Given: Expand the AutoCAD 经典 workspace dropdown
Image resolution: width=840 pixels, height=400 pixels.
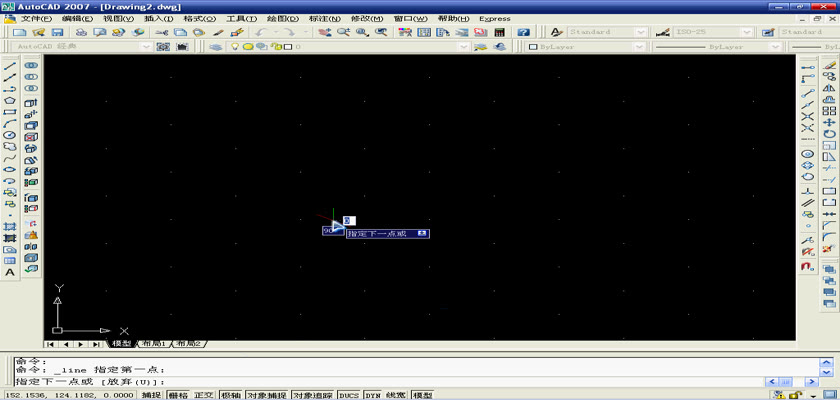Looking at the screenshot, I should pos(146,47).
